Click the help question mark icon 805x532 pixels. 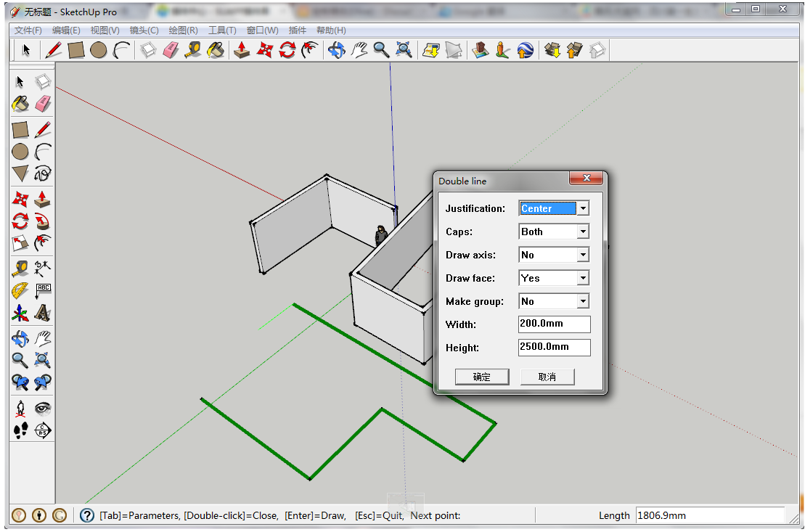[86, 515]
